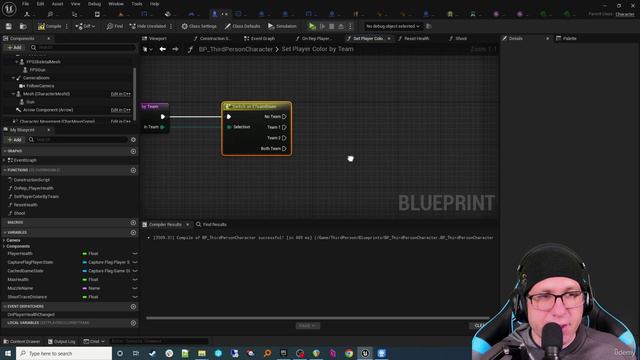Viewport: 640px width, 360px height.
Task: Open the Edit menu
Action: point(40,4)
